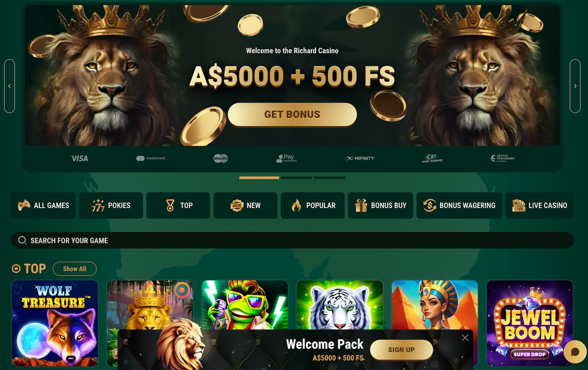
Task: Click the Visa payment logo
Action: [79, 158]
